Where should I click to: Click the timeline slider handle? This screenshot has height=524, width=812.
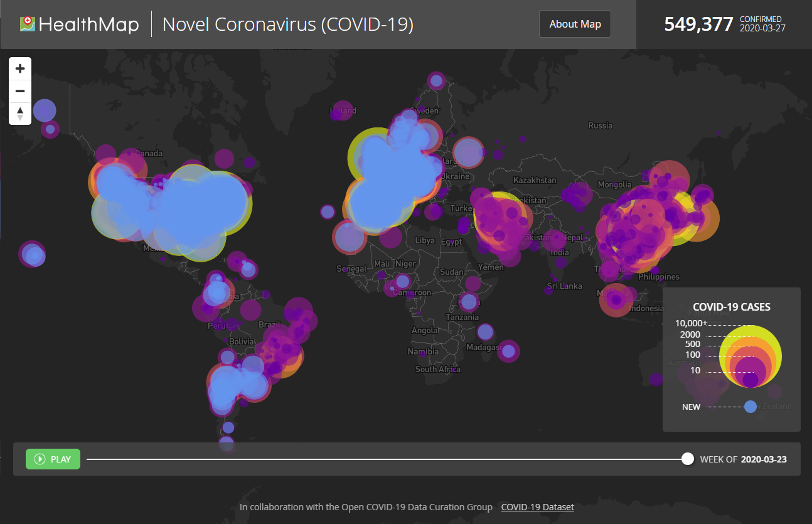coord(688,459)
